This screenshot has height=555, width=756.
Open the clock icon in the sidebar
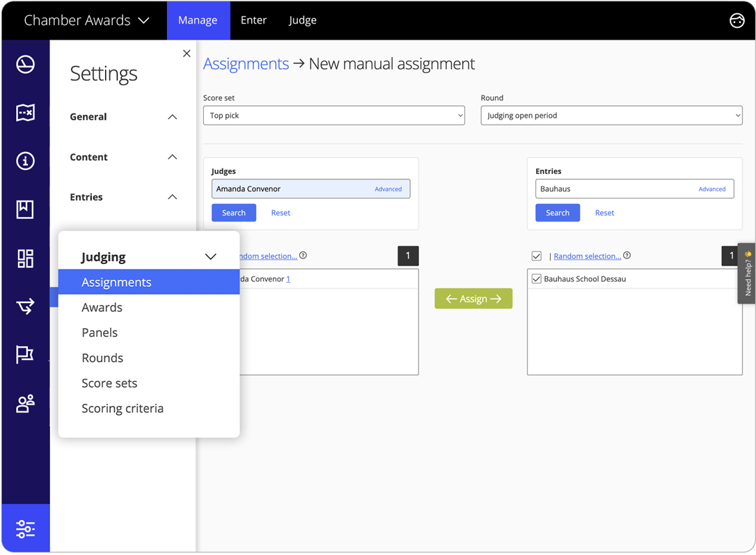click(x=26, y=64)
